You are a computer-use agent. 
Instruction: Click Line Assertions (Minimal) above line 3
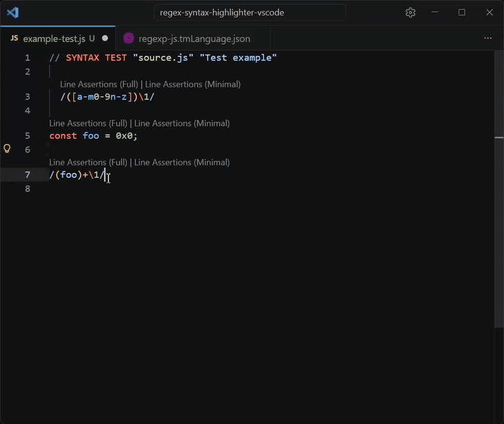pos(193,84)
